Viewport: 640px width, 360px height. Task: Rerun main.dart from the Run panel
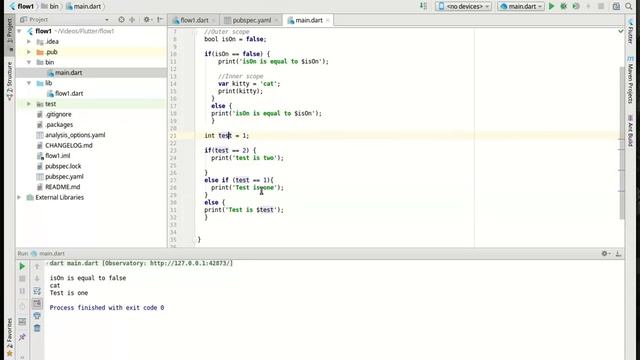click(x=22, y=267)
